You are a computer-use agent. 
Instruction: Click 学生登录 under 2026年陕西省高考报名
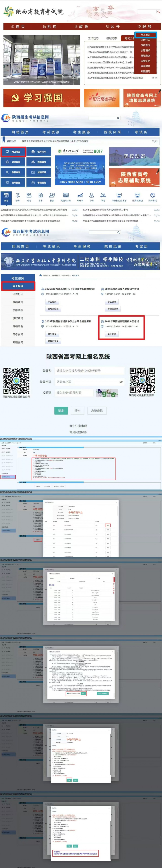coord(52,302)
